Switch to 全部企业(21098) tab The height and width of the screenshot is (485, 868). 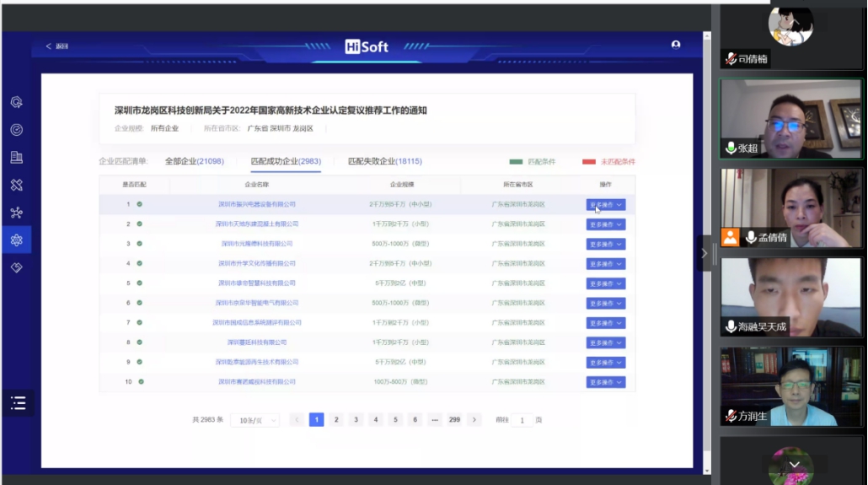pos(194,161)
